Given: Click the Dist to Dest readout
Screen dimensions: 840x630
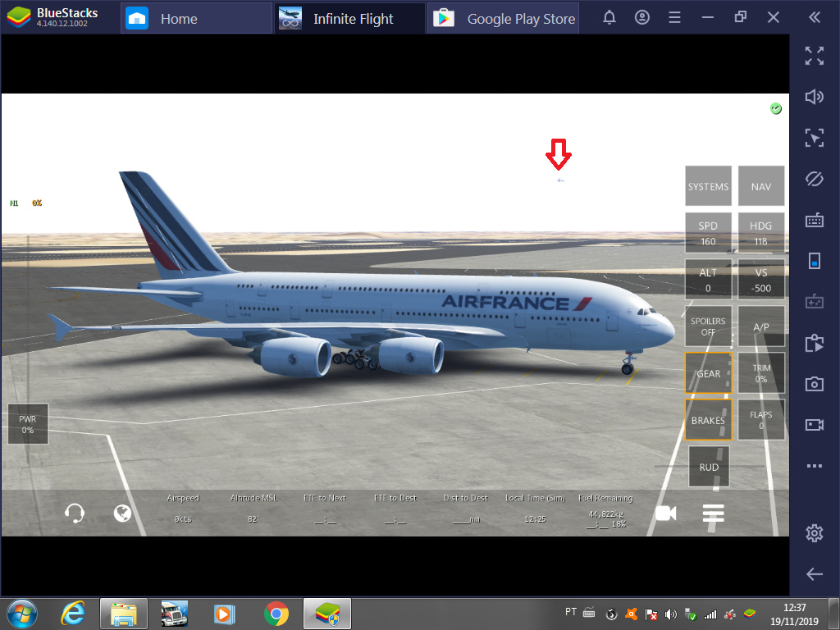Looking at the screenshot, I should pyautogui.click(x=466, y=509).
